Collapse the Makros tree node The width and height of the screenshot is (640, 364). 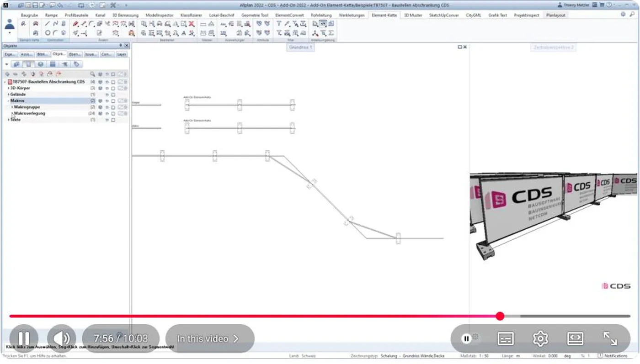click(8, 100)
